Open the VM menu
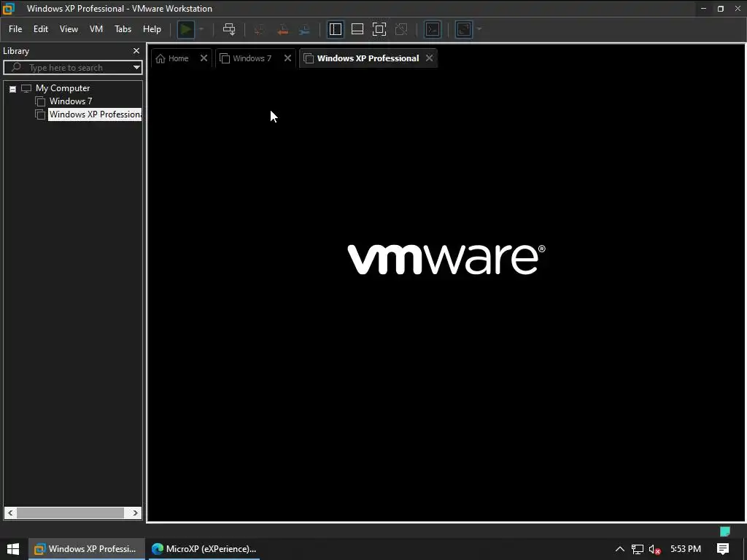 pyautogui.click(x=96, y=29)
